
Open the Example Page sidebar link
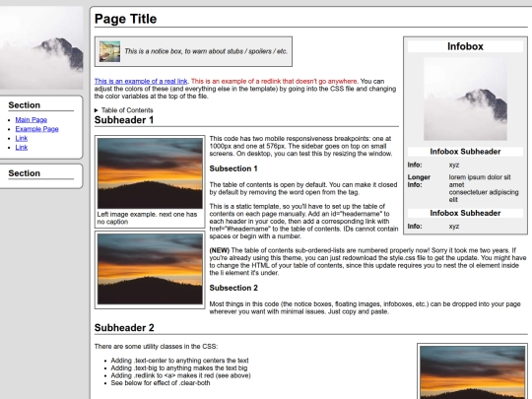click(x=37, y=129)
